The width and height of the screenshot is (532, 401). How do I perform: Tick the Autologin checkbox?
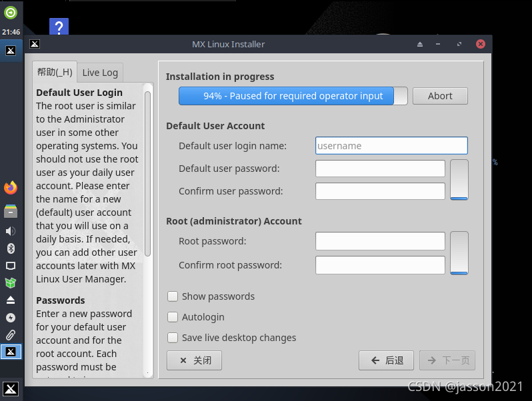(173, 317)
